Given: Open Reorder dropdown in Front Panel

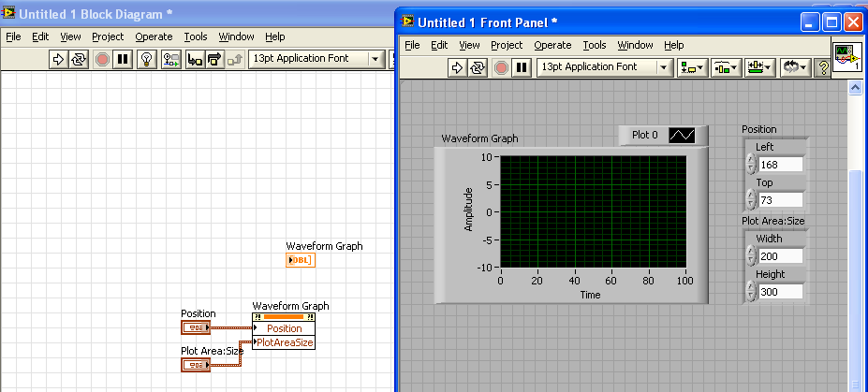Looking at the screenshot, I should [x=796, y=68].
